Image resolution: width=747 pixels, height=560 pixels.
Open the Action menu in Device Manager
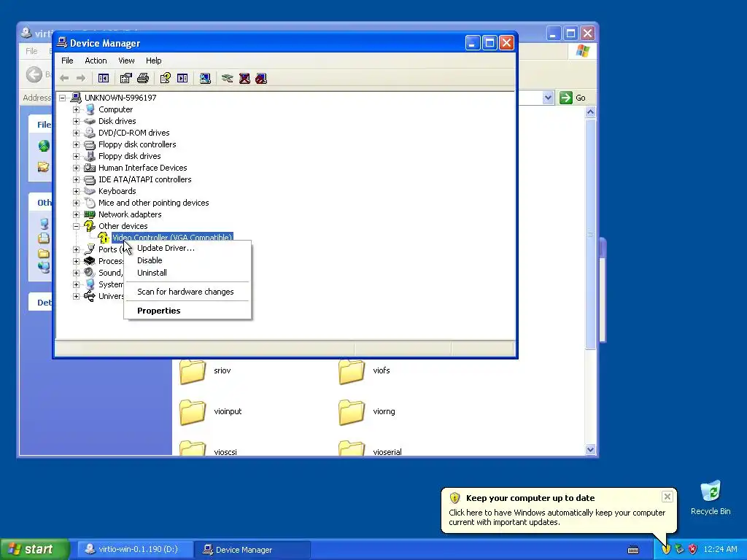(96, 61)
